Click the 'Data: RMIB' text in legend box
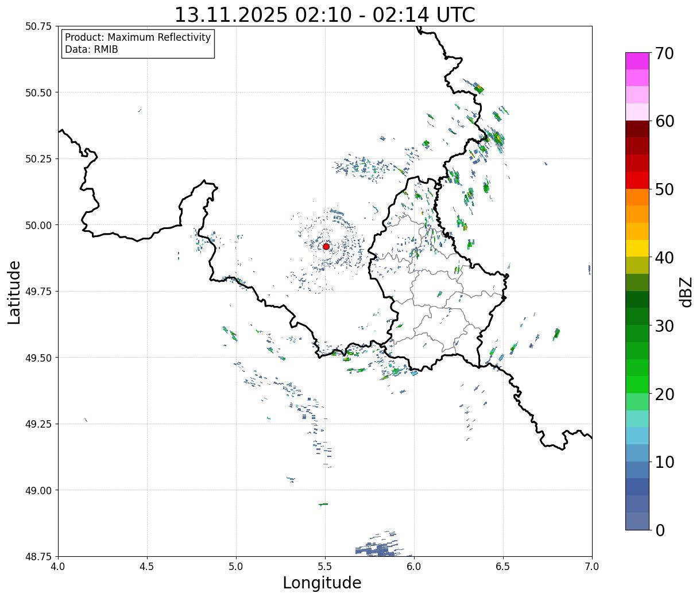The width and height of the screenshot is (700, 597). 91,49
